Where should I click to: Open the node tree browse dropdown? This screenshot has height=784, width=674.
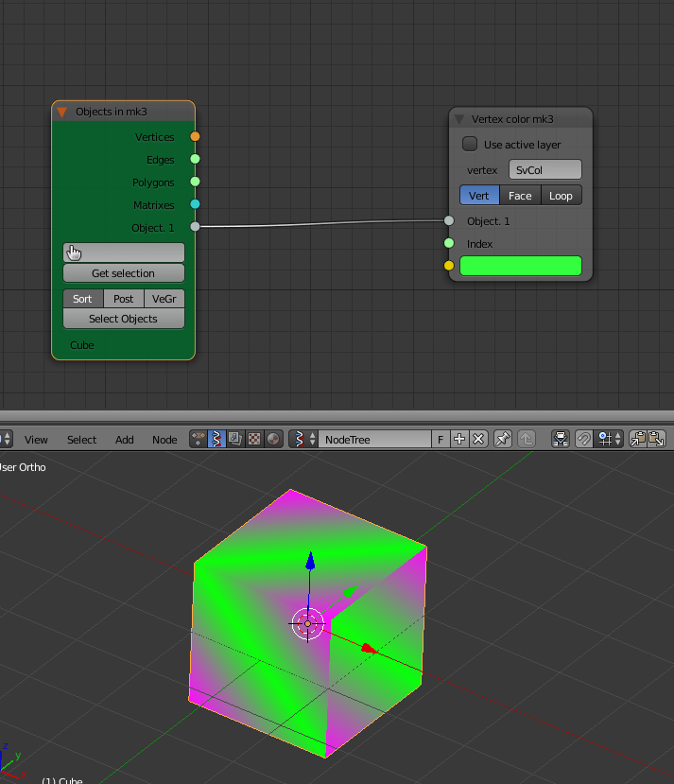[303, 439]
